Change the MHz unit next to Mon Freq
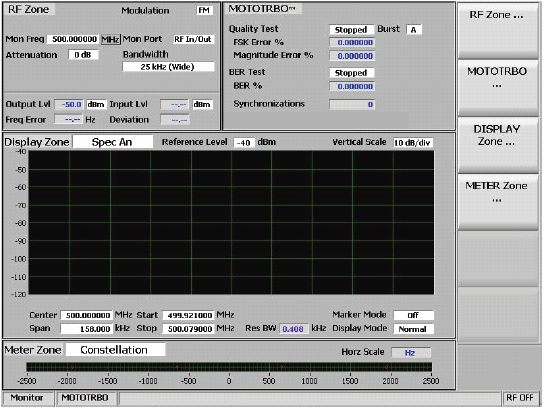The height and width of the screenshot is (408, 544). (x=110, y=40)
